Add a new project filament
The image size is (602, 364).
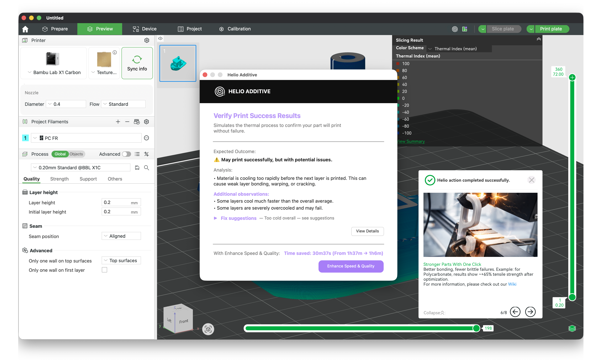pyautogui.click(x=118, y=121)
